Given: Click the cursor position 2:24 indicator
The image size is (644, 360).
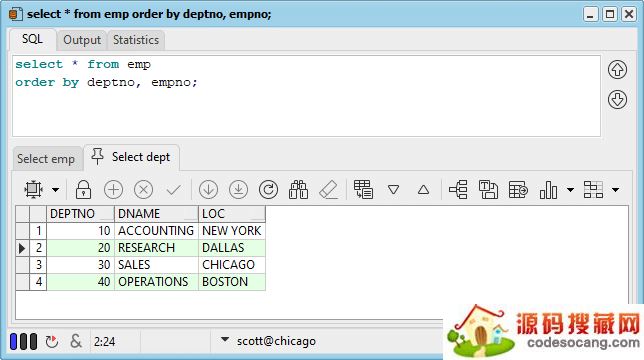Looking at the screenshot, I should point(104,342).
